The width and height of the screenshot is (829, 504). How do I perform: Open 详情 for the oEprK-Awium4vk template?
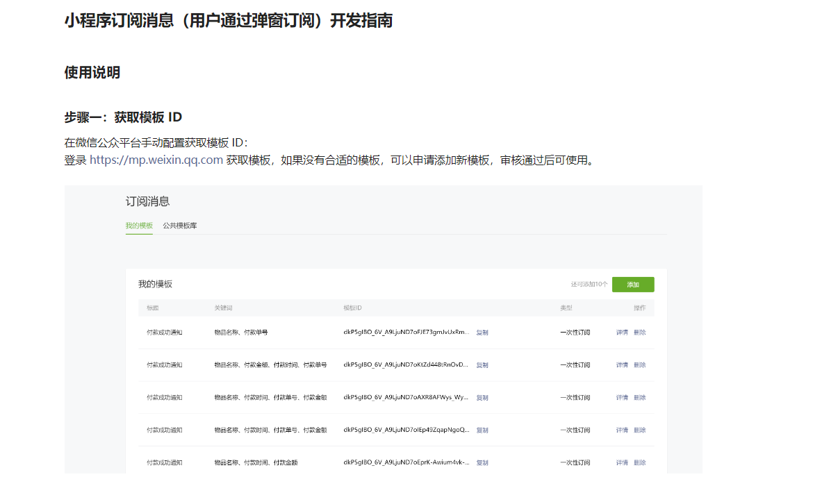point(623,463)
